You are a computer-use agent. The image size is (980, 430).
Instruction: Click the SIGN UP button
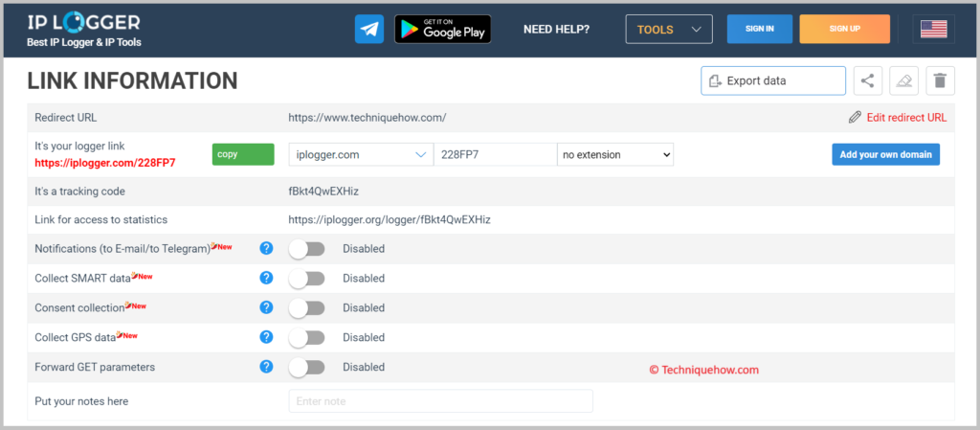844,30
